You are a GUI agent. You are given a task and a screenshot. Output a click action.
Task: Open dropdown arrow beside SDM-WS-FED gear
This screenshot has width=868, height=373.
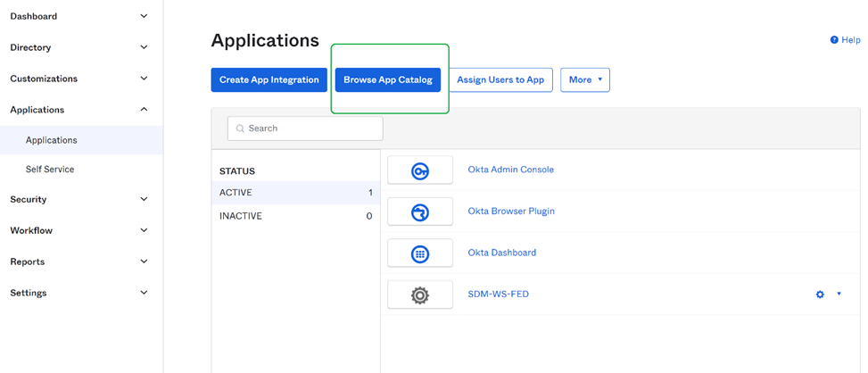839,294
